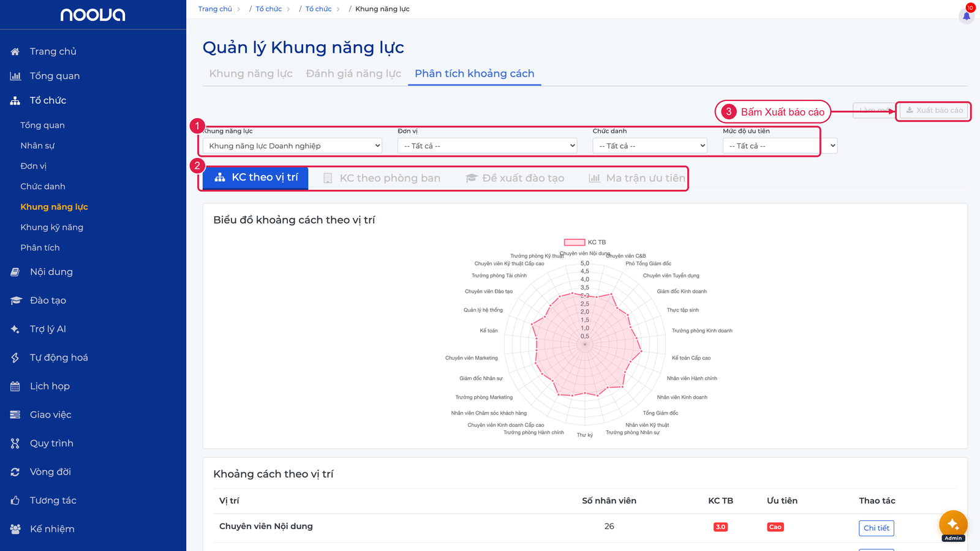Open the Chức danh dropdown
This screenshot has height=551, width=980.
tap(650, 146)
